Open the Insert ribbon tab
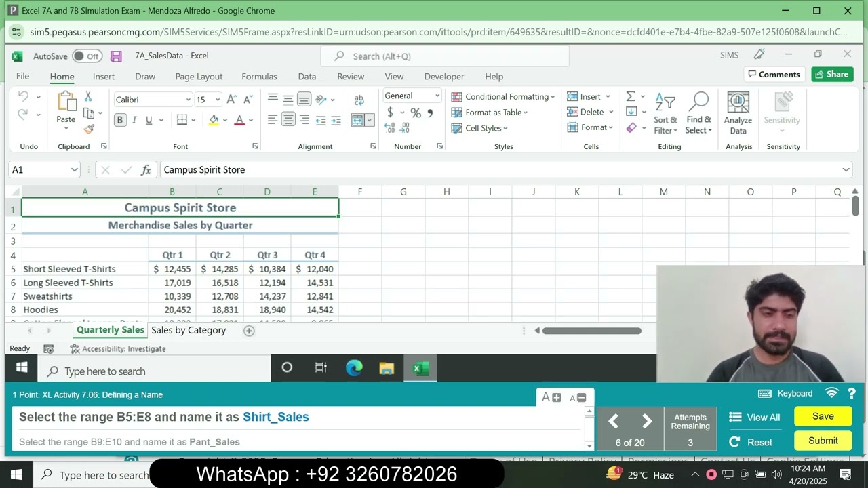The image size is (868, 488). [x=104, y=77]
